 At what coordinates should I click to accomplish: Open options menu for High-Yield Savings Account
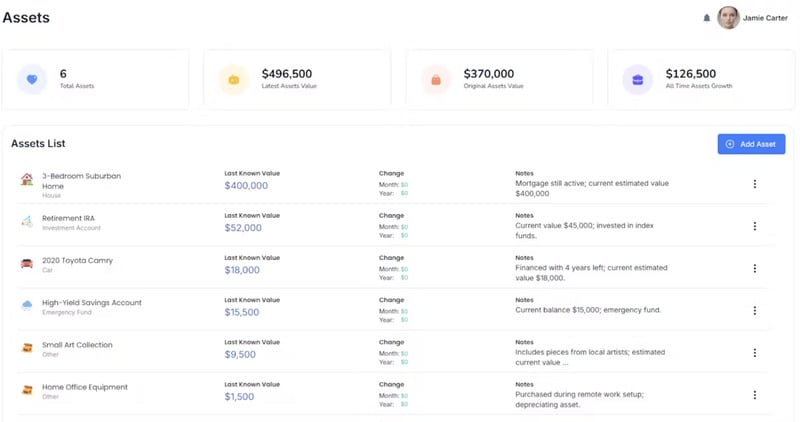click(754, 310)
